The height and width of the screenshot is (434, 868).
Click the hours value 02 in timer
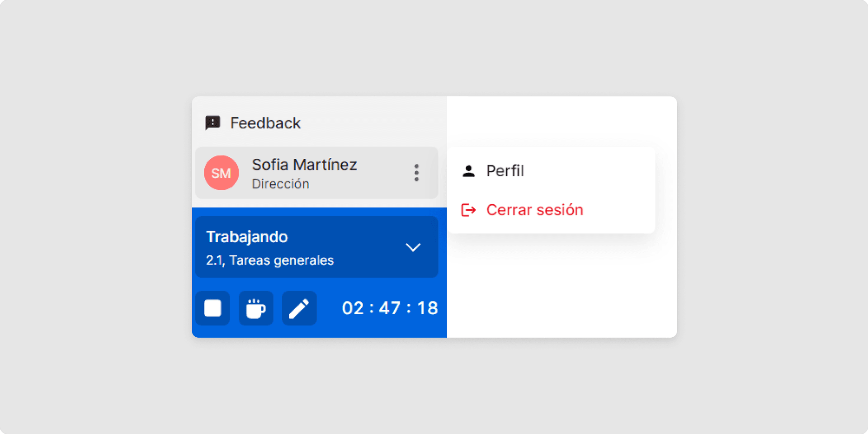(353, 308)
